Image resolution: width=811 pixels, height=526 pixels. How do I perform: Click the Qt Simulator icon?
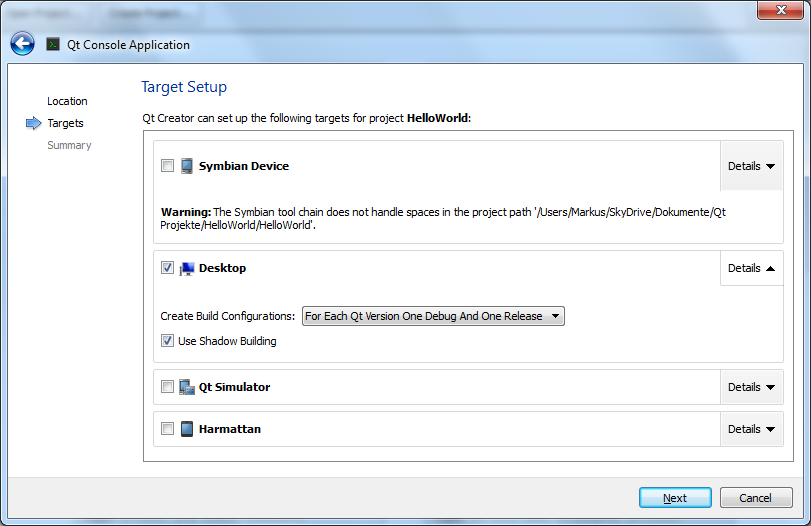click(x=187, y=387)
